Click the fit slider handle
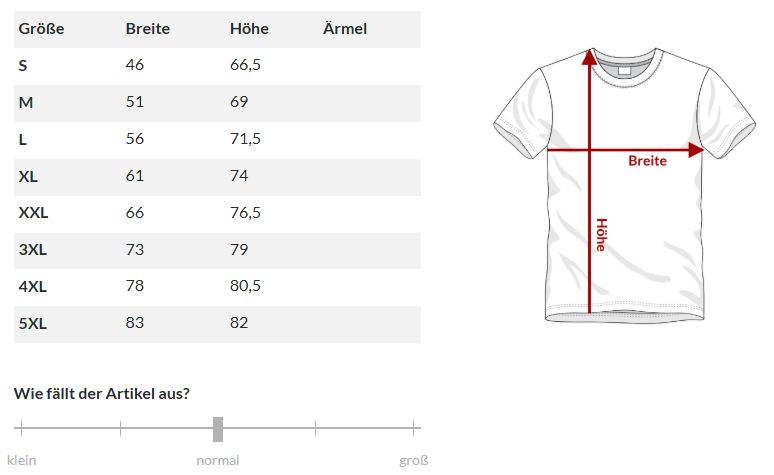Viewport: 774px width, 475px height. point(218,429)
